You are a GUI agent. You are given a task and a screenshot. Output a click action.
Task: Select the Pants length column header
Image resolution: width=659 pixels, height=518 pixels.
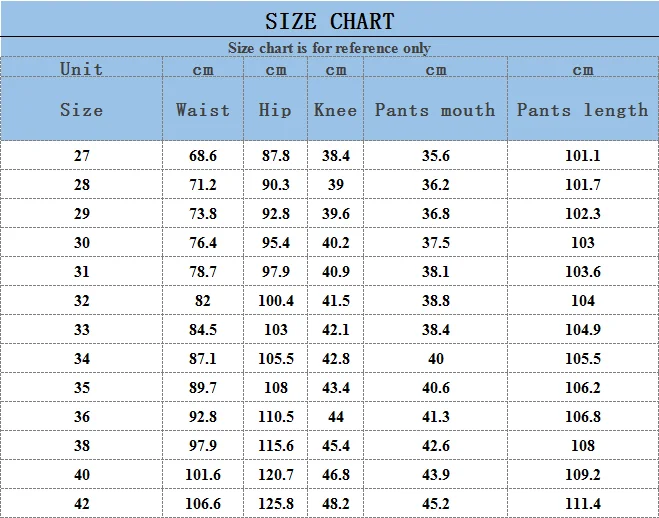pos(582,110)
